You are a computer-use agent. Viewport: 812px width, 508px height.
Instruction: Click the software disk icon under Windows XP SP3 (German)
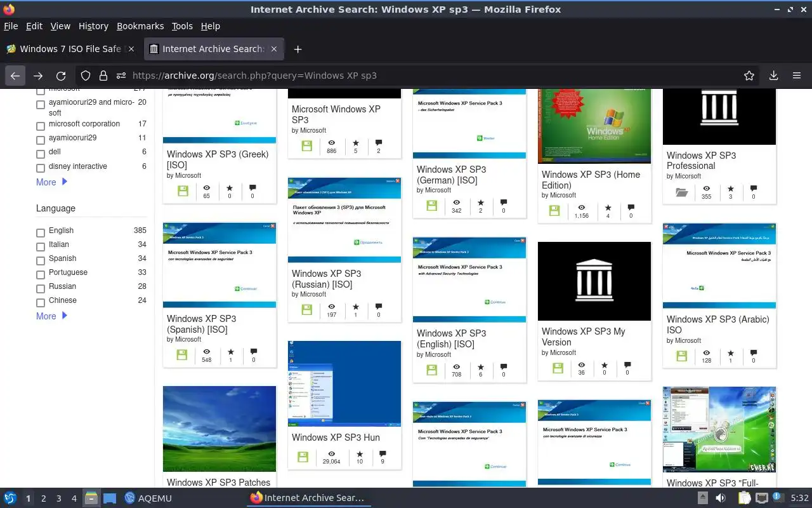[432, 206]
